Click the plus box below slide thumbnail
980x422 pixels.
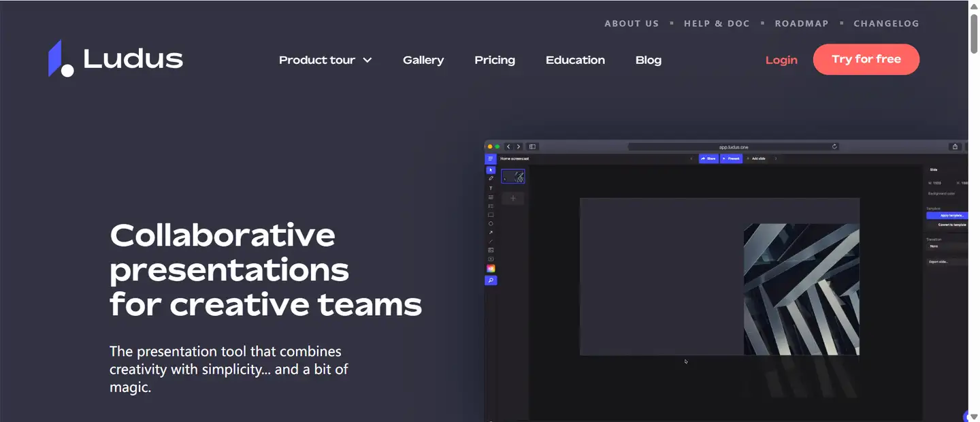[x=513, y=198]
